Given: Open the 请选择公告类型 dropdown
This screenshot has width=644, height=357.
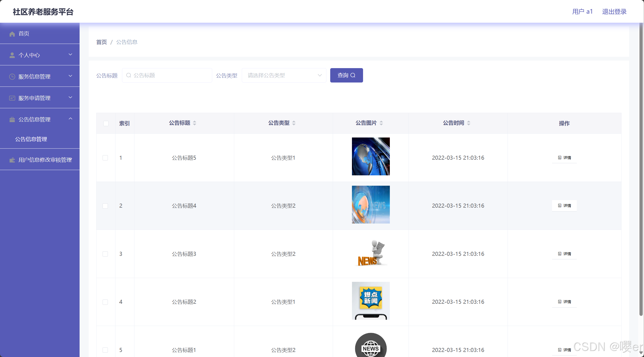Looking at the screenshot, I should click(x=284, y=75).
